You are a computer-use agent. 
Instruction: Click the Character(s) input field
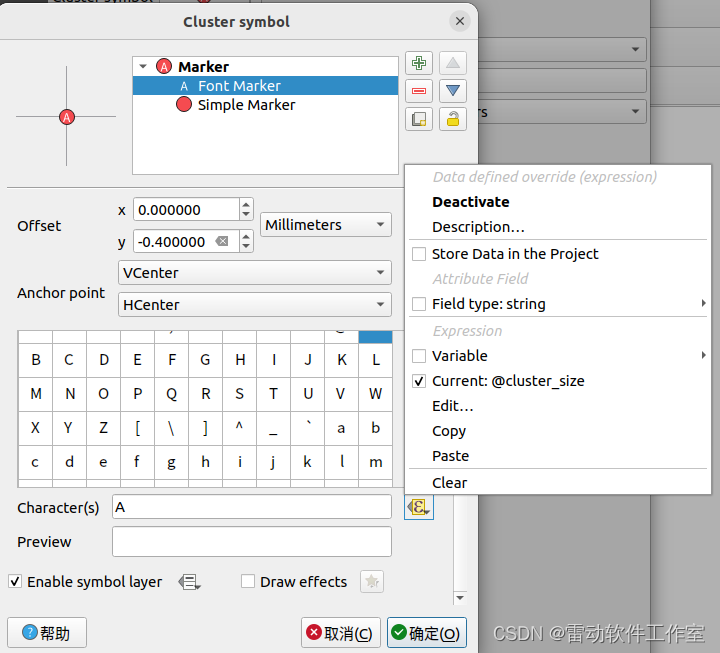[x=252, y=507]
